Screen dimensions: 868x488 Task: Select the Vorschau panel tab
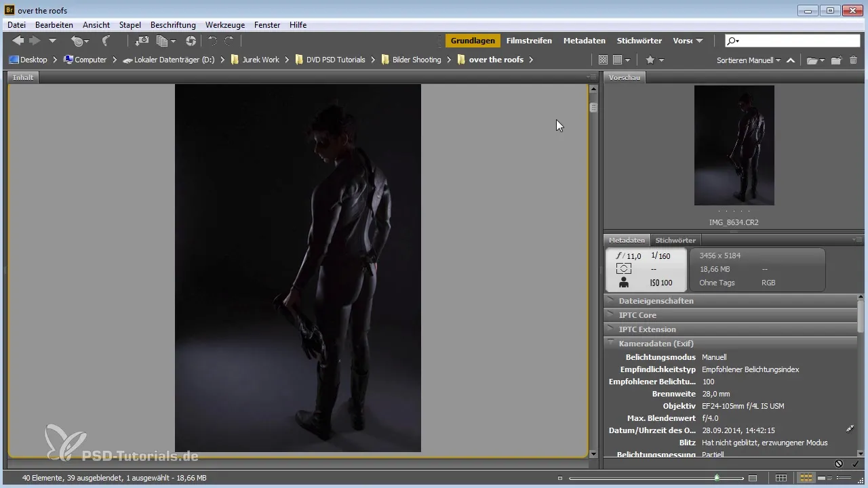pyautogui.click(x=625, y=77)
